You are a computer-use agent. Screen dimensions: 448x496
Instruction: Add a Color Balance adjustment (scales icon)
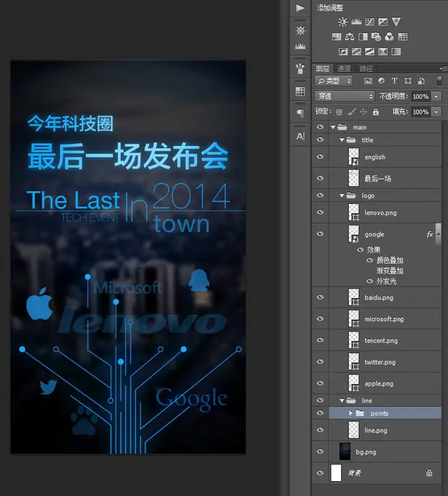coord(349,37)
